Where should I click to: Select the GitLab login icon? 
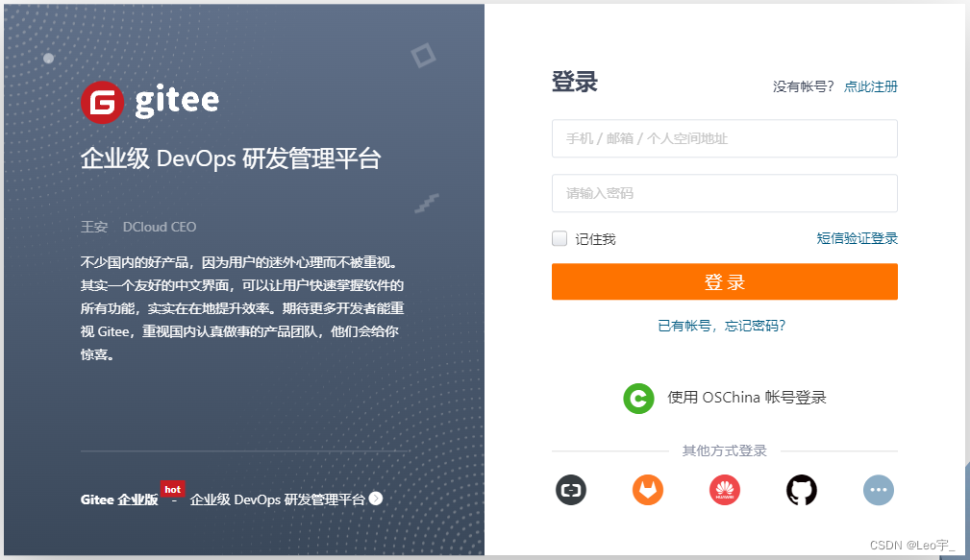(648, 490)
